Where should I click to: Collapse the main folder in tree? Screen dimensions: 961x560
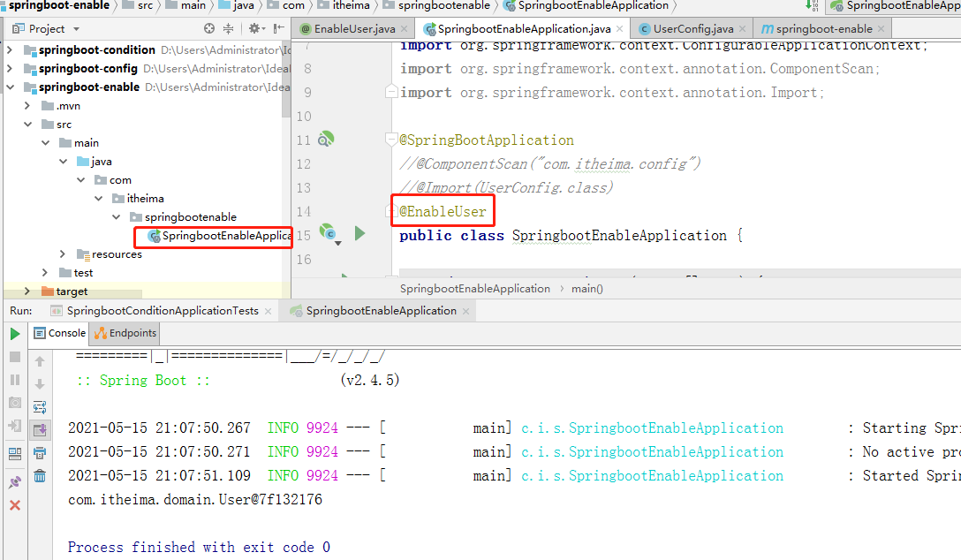[x=45, y=143]
